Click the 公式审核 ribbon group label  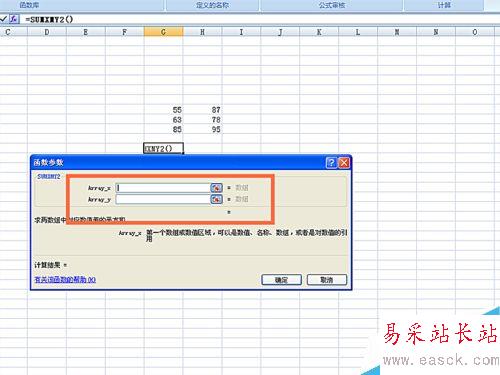click(332, 5)
